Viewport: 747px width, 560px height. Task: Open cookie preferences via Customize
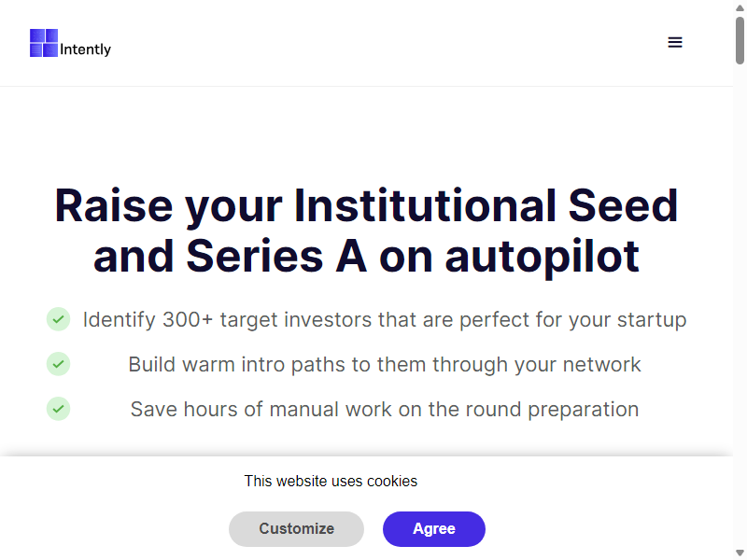coord(296,528)
